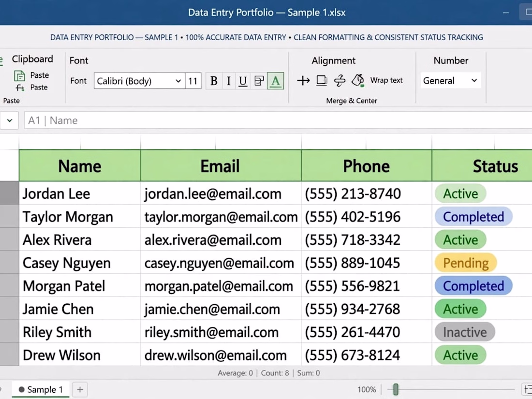Click the Clipboard group label
Viewport: 532px width, 399px height.
coord(32,59)
